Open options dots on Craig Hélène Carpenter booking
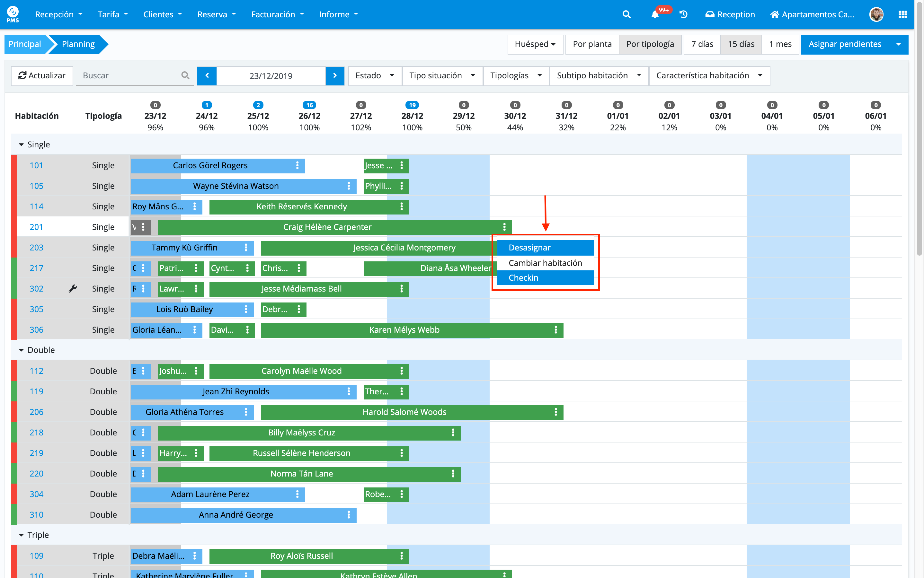The image size is (924, 578). point(504,227)
